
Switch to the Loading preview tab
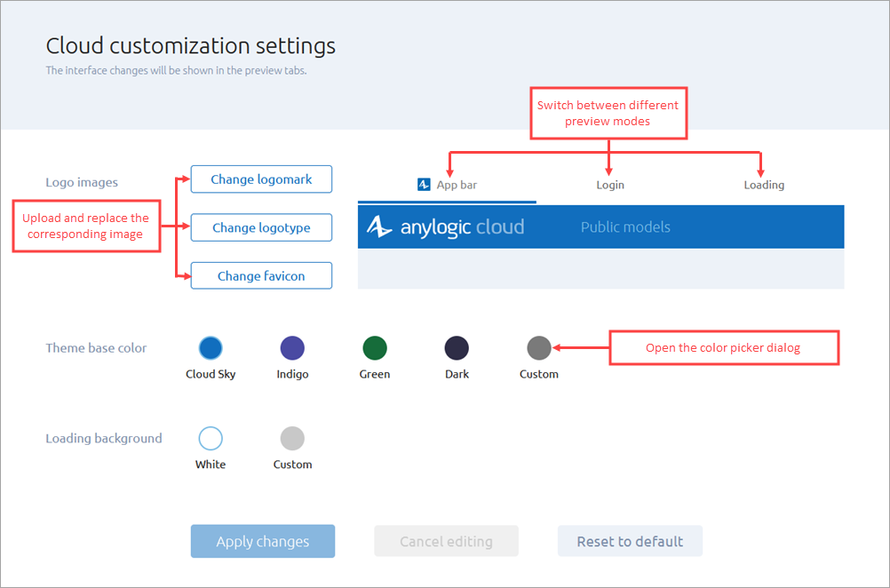click(764, 185)
